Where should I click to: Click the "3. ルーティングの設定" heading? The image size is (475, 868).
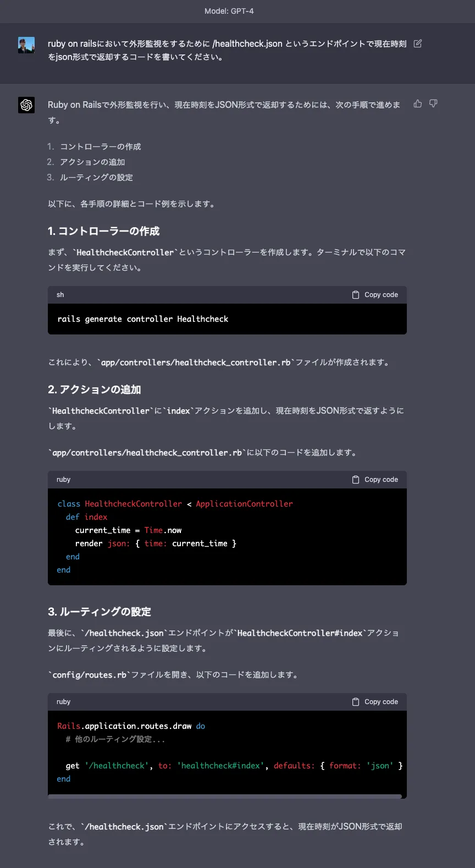click(100, 612)
